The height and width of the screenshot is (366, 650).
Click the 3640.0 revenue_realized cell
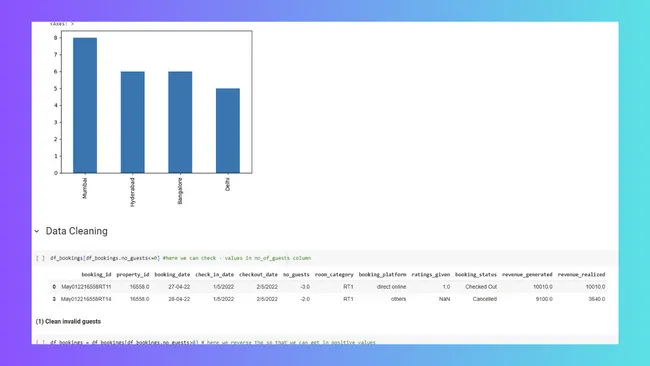click(x=597, y=299)
